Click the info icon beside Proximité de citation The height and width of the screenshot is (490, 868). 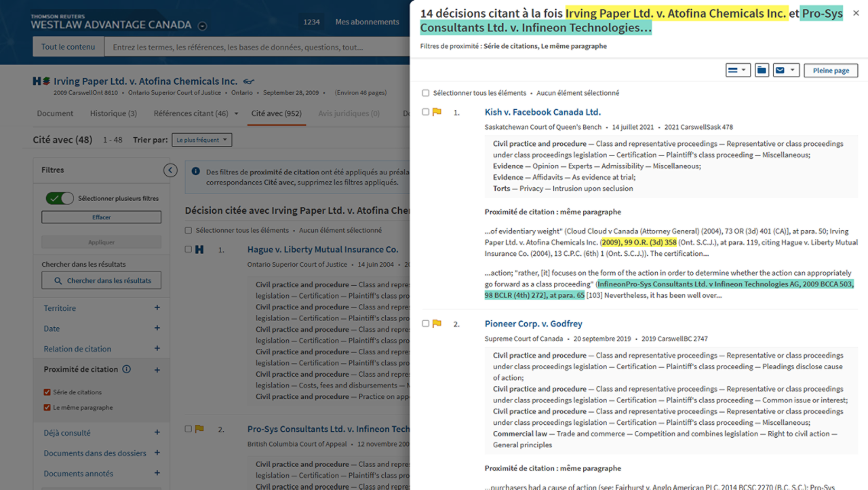[x=127, y=370]
